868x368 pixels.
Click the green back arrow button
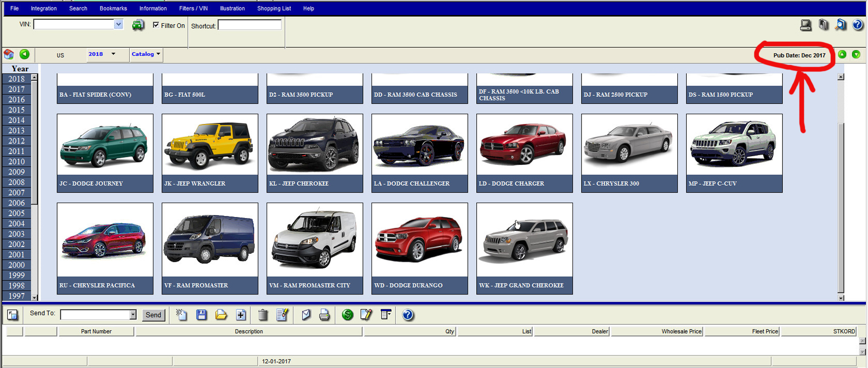click(x=24, y=54)
